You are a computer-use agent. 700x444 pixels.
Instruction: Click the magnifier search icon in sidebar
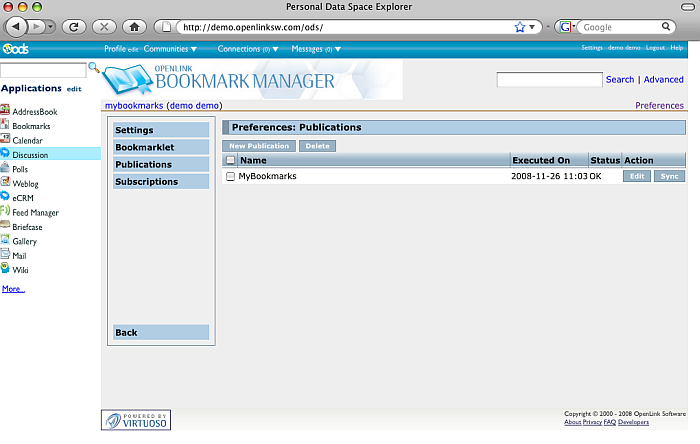pyautogui.click(x=94, y=68)
